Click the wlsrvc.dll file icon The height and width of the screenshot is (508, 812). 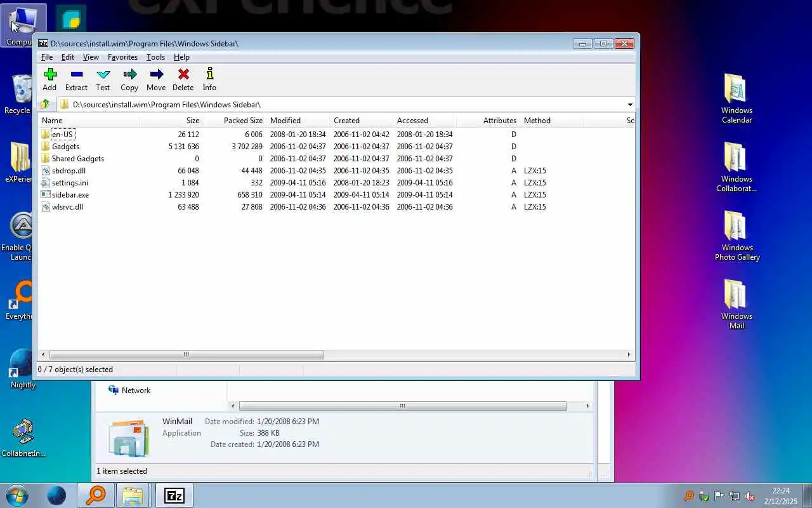coord(46,206)
